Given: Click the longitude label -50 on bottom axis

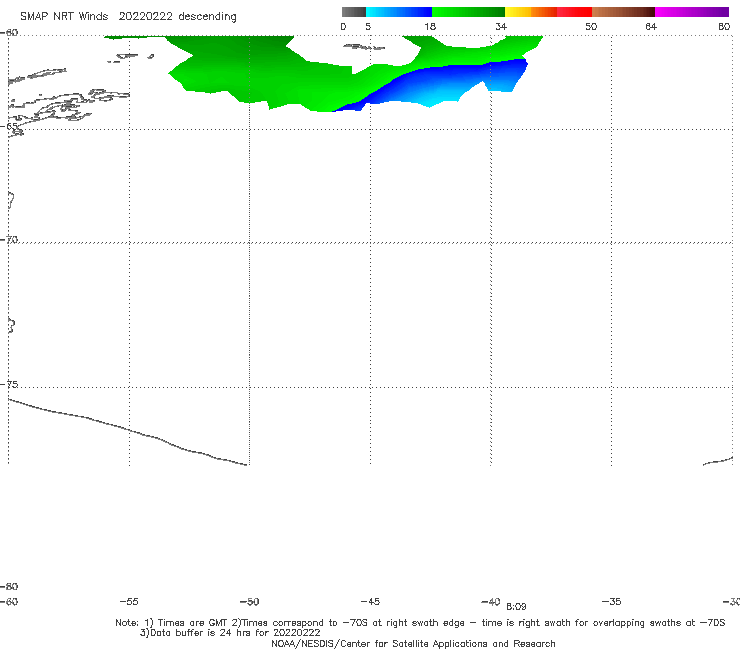Looking at the screenshot, I should [x=250, y=601].
